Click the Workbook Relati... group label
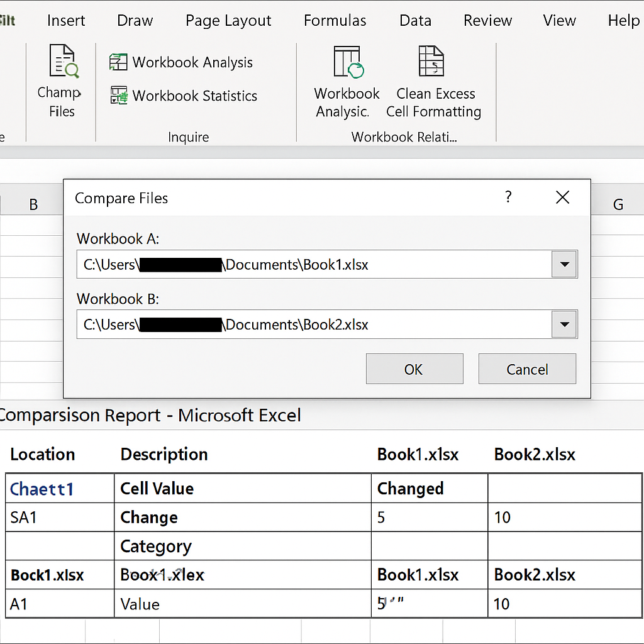This screenshot has width=644, height=644. click(x=404, y=136)
